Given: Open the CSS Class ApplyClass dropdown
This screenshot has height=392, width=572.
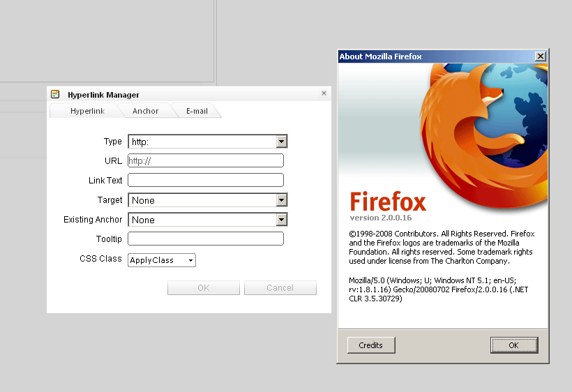Looking at the screenshot, I should click(x=162, y=260).
